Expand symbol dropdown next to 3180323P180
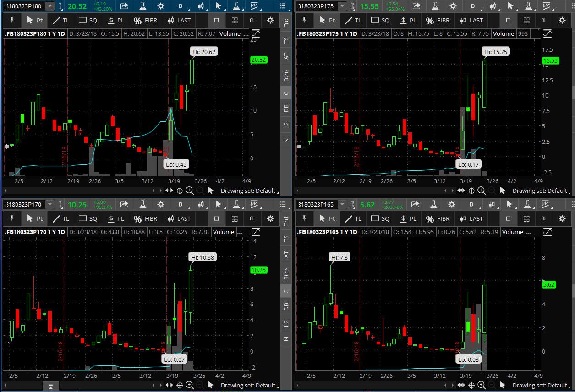This screenshot has width=575, height=392. point(49,6)
